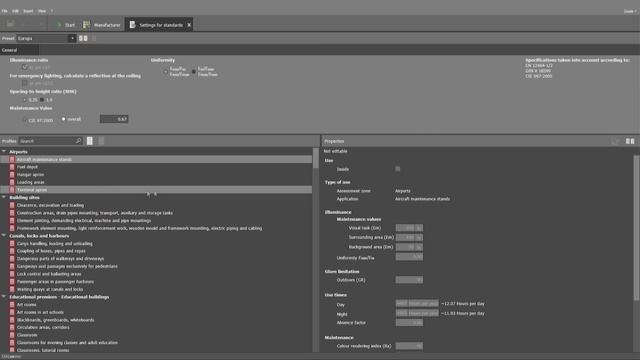Viewport: 640px width, 360px height.
Task: Select the Emin/Eav uniformity radio option
Action: tap(166, 72)
